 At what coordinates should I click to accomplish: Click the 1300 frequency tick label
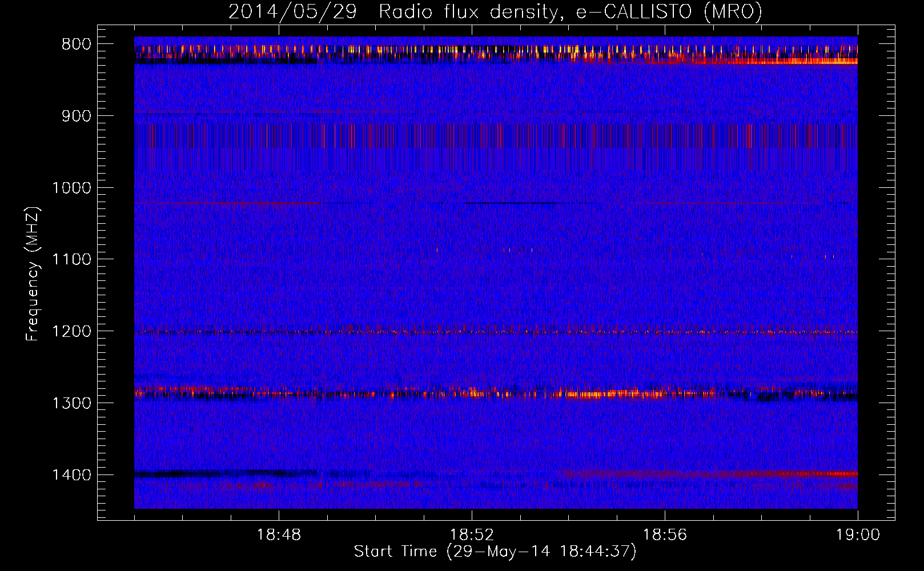[x=71, y=403]
